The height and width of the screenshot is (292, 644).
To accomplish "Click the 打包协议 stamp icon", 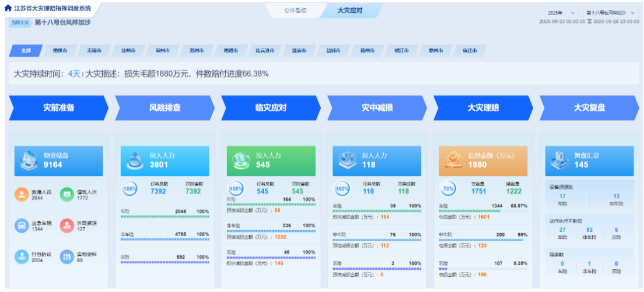I will pyautogui.click(x=21, y=257).
